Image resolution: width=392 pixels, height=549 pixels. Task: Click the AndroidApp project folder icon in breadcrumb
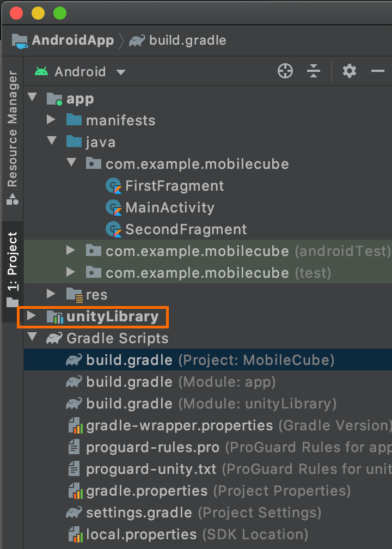(20, 41)
